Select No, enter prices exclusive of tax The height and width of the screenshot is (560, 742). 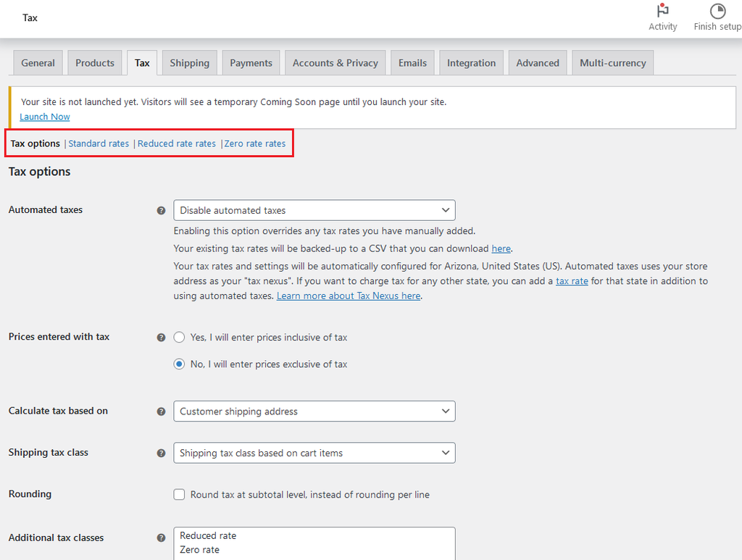pos(180,364)
